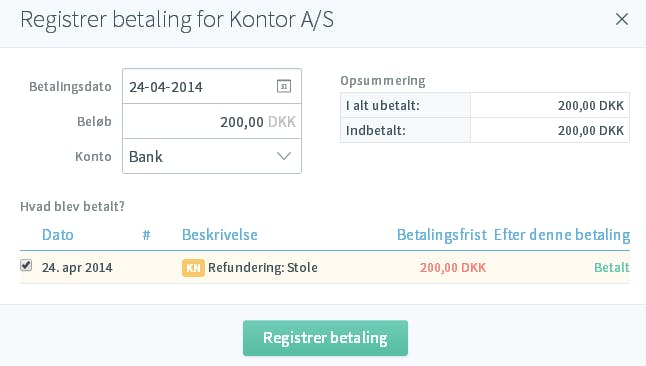Uncheck the Refundering: Stole row checkbox
The image size is (646, 366).
tap(26, 265)
